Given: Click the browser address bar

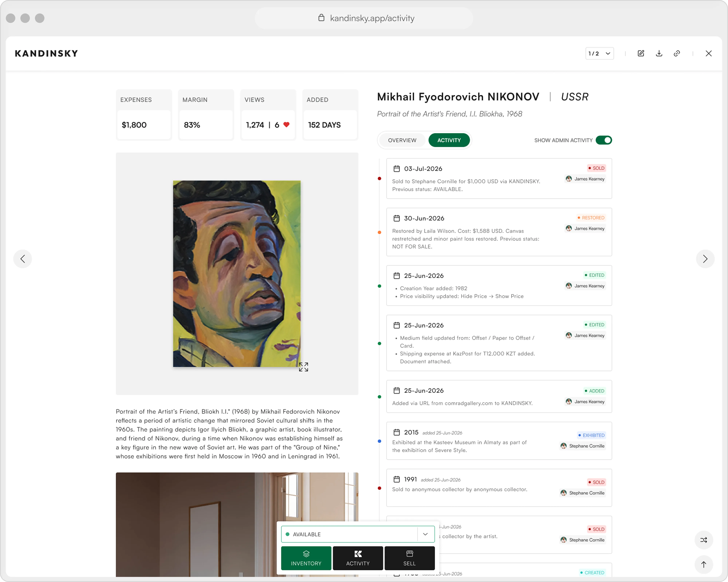Looking at the screenshot, I should coord(364,18).
